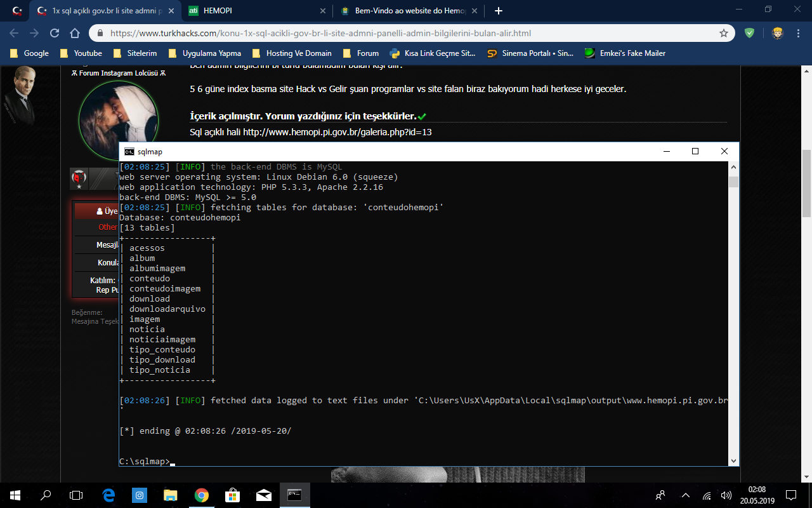
Task: Open the Windows Start menu
Action: coord(15,495)
